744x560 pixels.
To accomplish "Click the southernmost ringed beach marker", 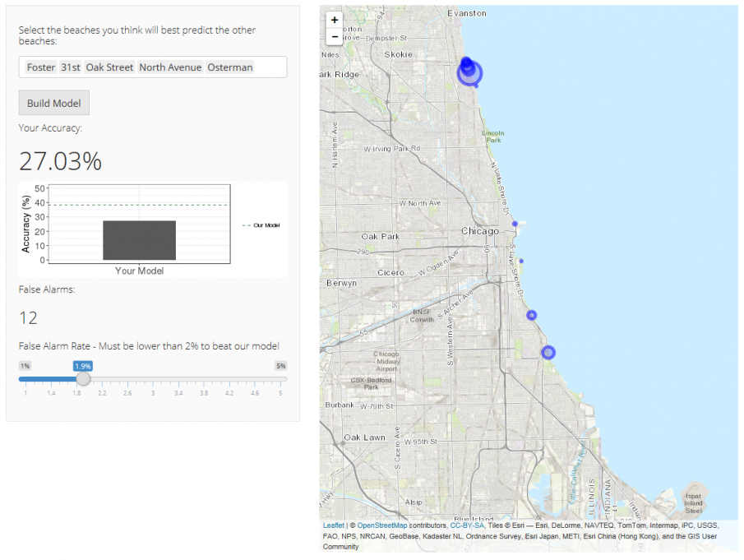I will 548,353.
